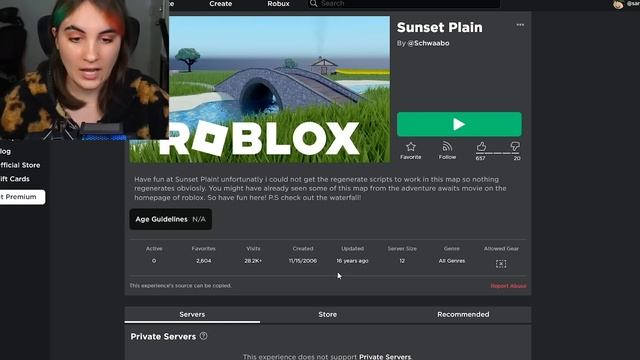
Task: Click the Report Abuse link
Action: coord(508,286)
